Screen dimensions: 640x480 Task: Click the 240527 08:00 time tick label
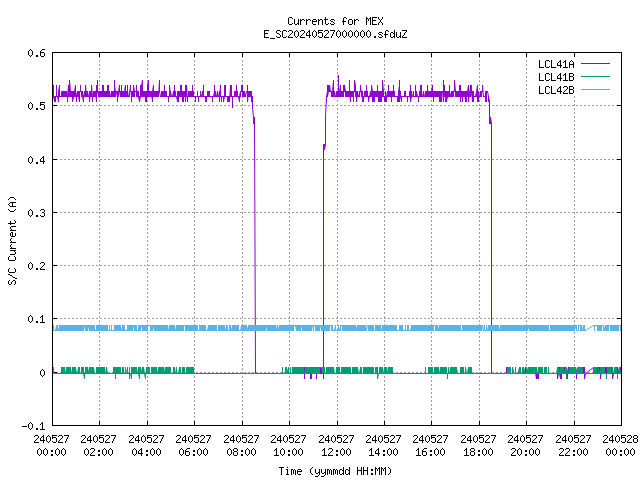(241, 446)
